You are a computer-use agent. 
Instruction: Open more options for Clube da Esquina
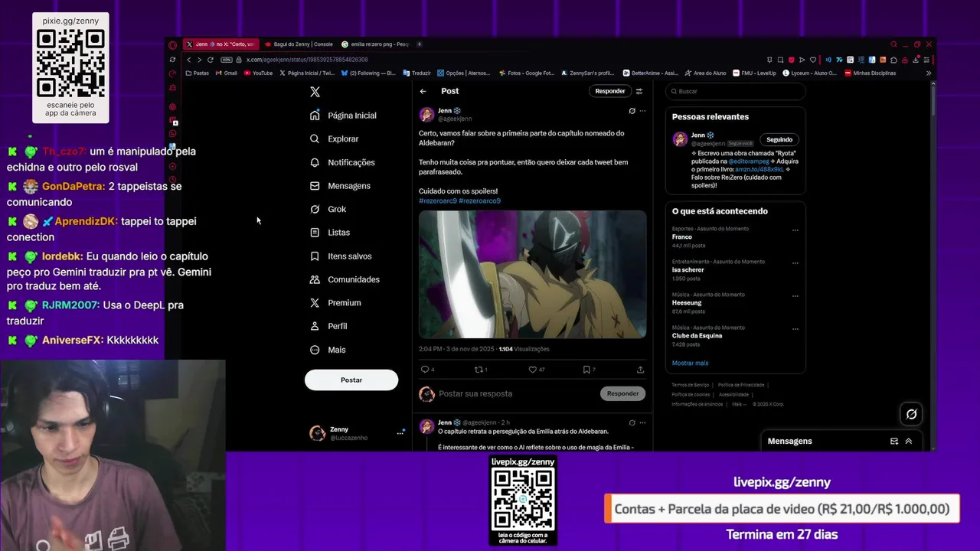tap(795, 328)
